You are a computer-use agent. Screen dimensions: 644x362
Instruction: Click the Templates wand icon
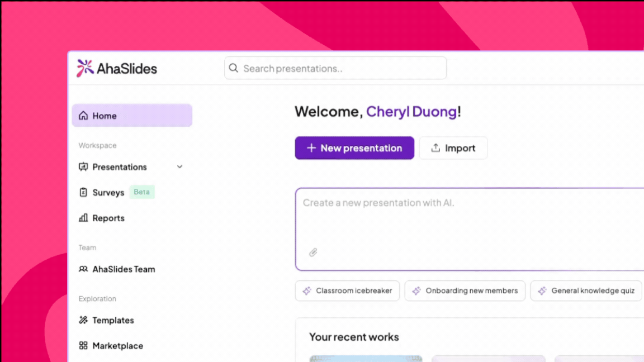[x=83, y=320]
